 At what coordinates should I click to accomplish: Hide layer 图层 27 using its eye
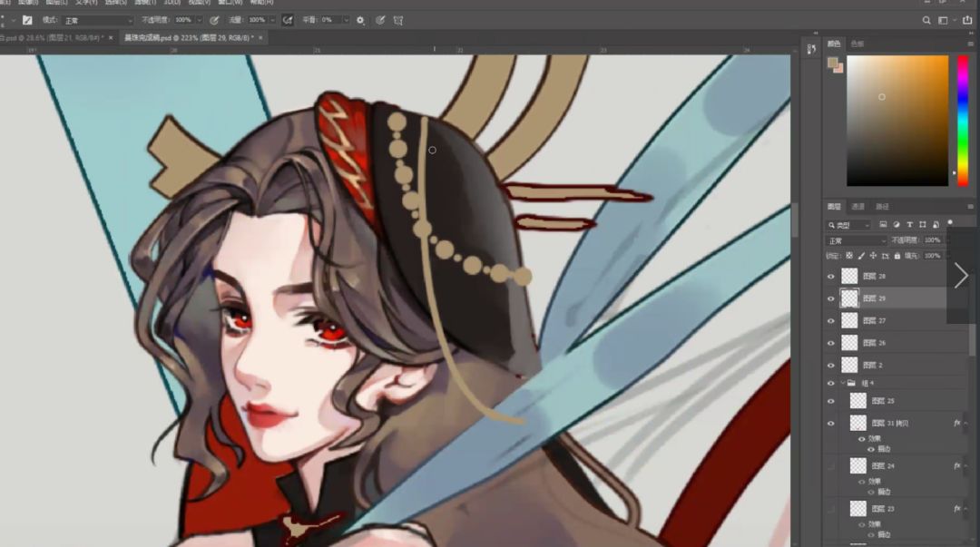830,321
